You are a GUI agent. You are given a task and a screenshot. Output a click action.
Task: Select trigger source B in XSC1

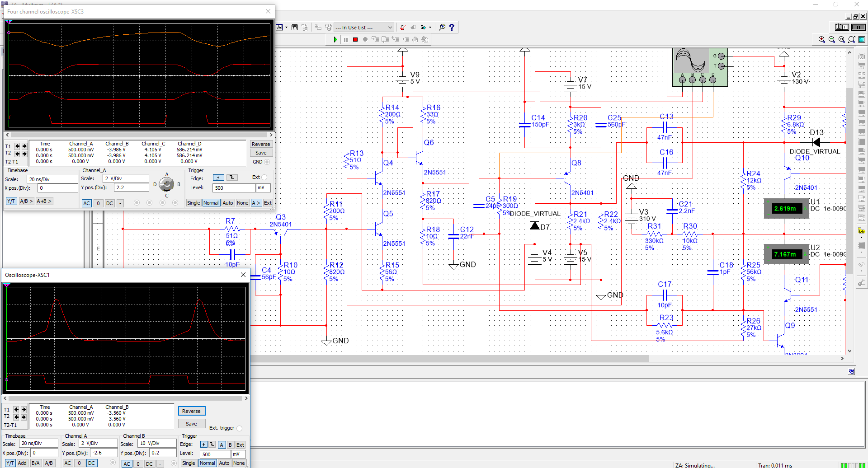[x=230, y=445]
